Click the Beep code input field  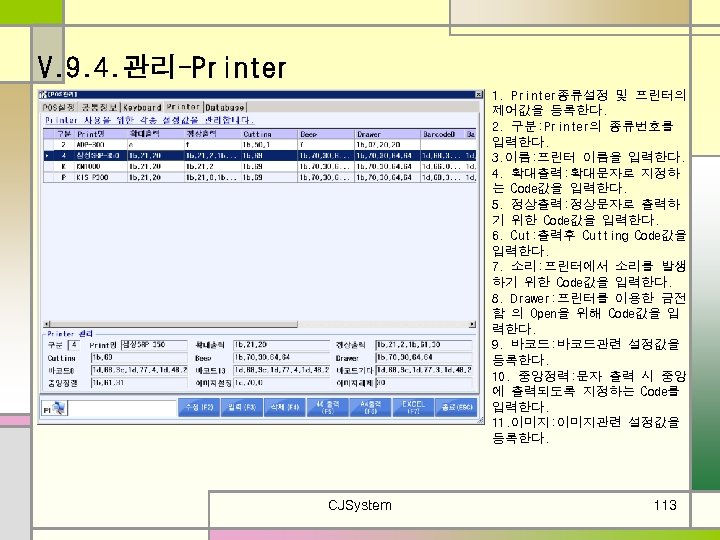(x=281, y=357)
